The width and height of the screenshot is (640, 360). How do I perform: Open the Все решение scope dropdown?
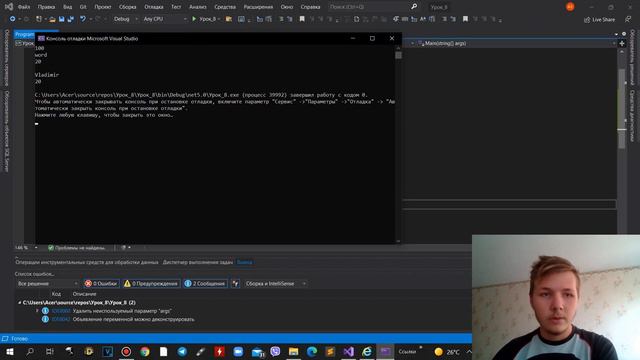[47, 284]
